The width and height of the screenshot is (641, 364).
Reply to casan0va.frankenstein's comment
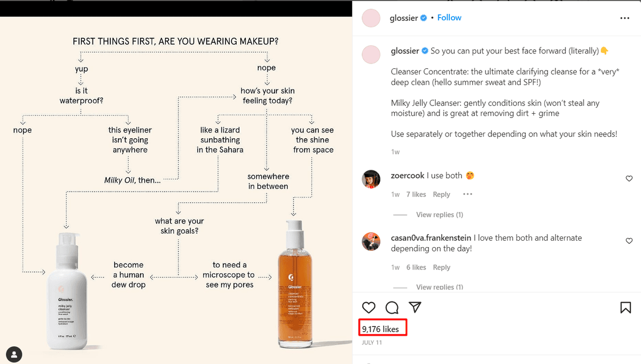point(441,267)
